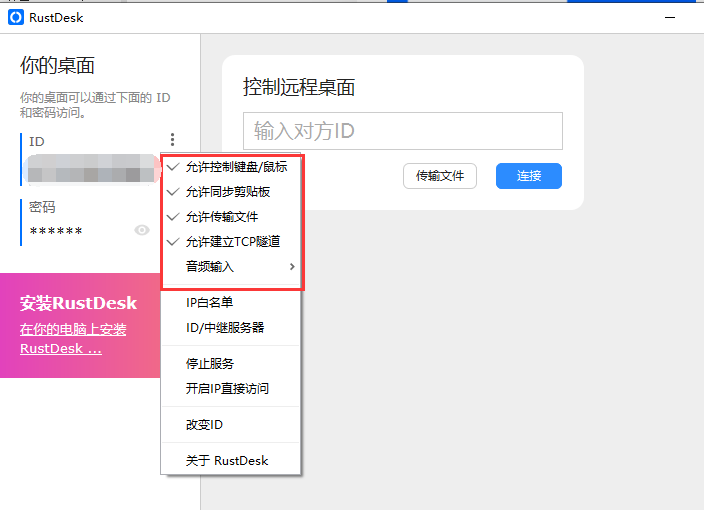The image size is (704, 510).
Task: Focus the 输入对方ID input field
Action: (402, 131)
